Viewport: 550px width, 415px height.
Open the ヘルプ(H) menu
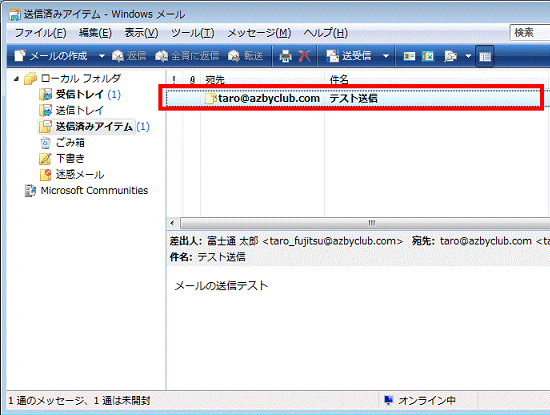pyautogui.click(x=326, y=33)
